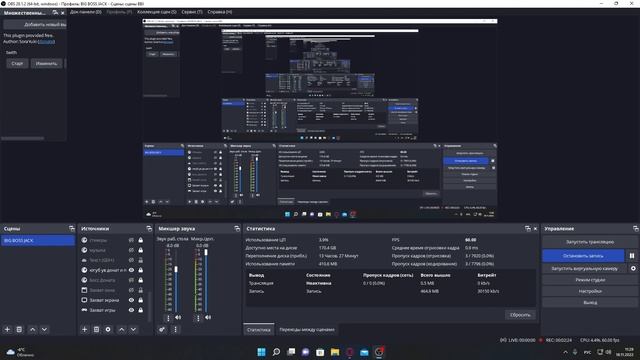Toggle lock on Захват игры source
The width and height of the screenshot is (640, 360).
[140, 310]
